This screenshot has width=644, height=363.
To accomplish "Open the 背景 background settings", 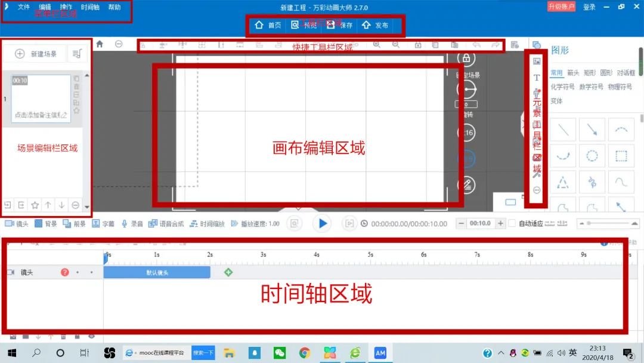I will pyautogui.click(x=45, y=223).
